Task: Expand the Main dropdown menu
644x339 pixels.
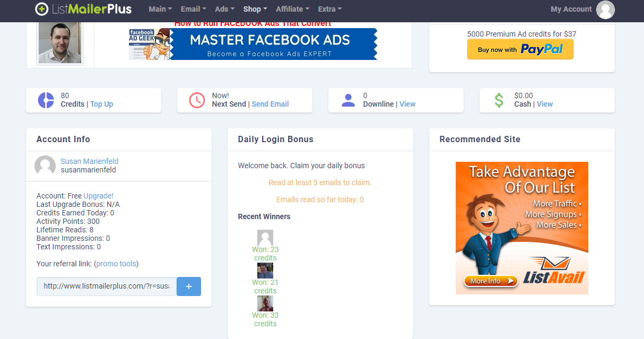Action: coord(160,9)
